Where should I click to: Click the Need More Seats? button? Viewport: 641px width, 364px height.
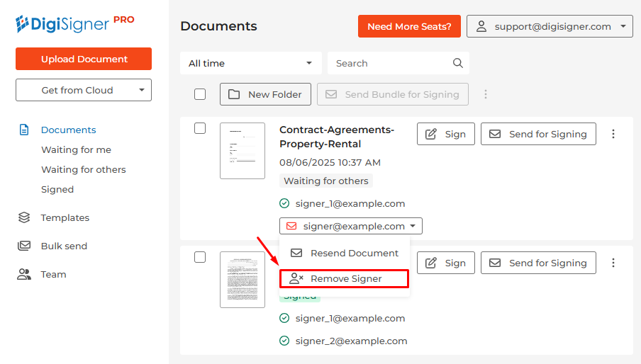(x=409, y=26)
